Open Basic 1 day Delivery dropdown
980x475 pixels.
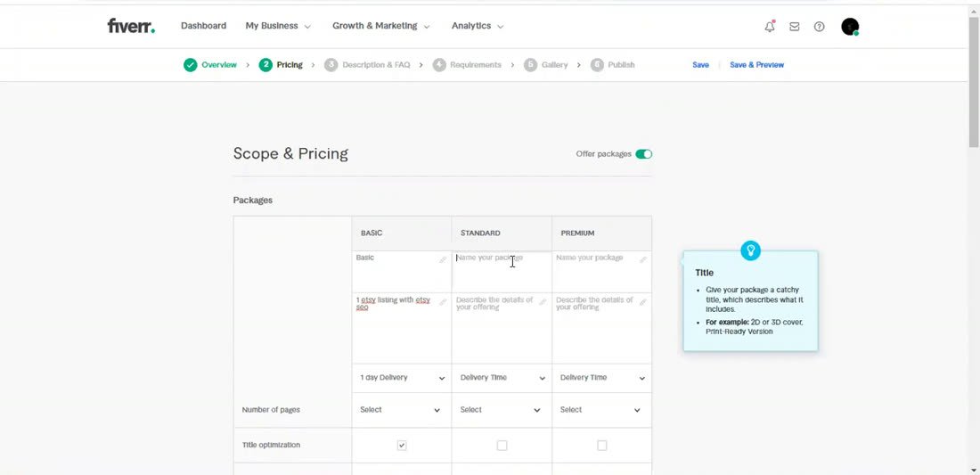click(x=402, y=378)
